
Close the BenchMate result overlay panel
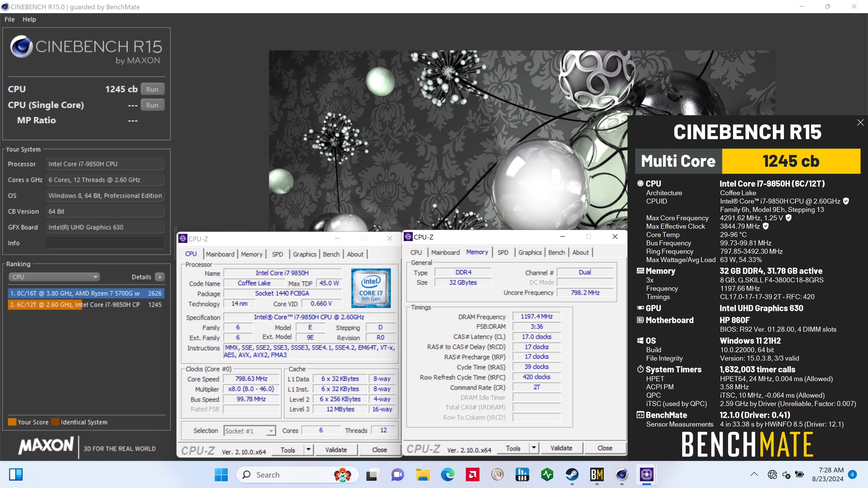point(860,123)
